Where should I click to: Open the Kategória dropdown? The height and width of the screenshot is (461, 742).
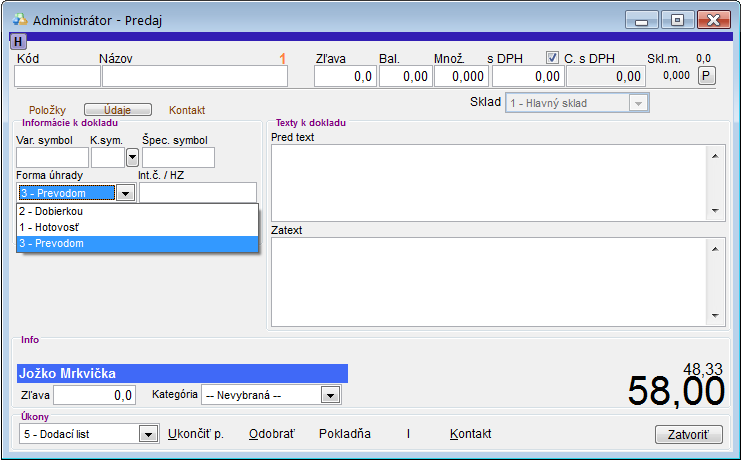tap(330, 395)
